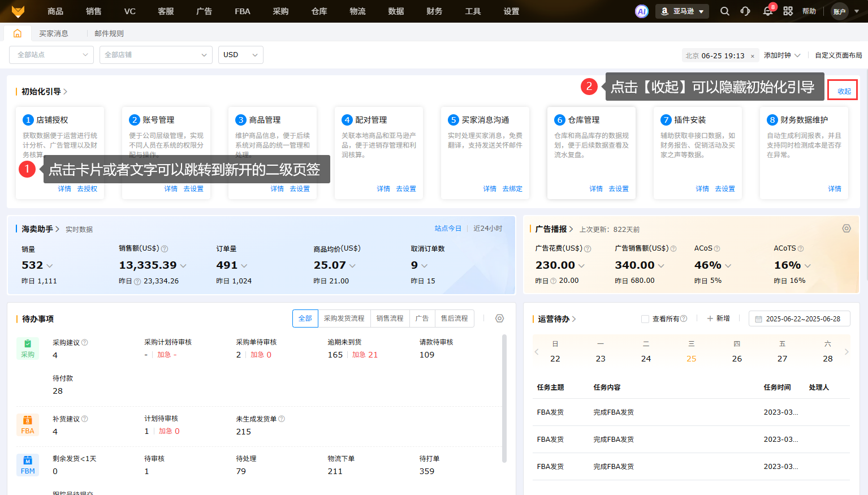Click 去授权 link on 店铺授权 card

(87, 189)
